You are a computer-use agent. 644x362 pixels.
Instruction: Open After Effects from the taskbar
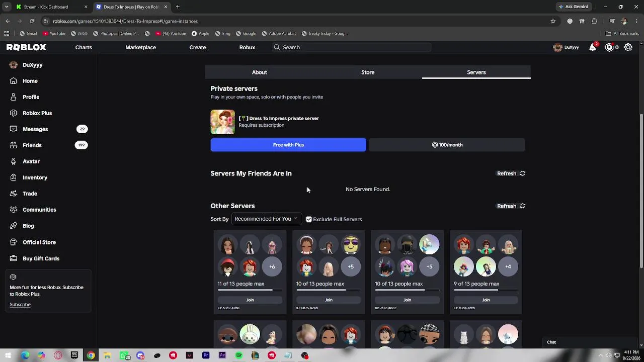pyautogui.click(x=222, y=355)
